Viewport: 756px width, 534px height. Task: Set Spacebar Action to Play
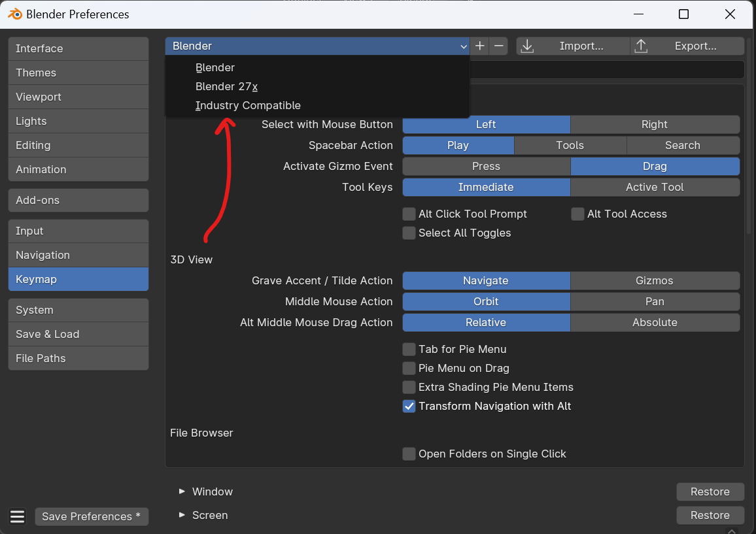click(x=458, y=146)
